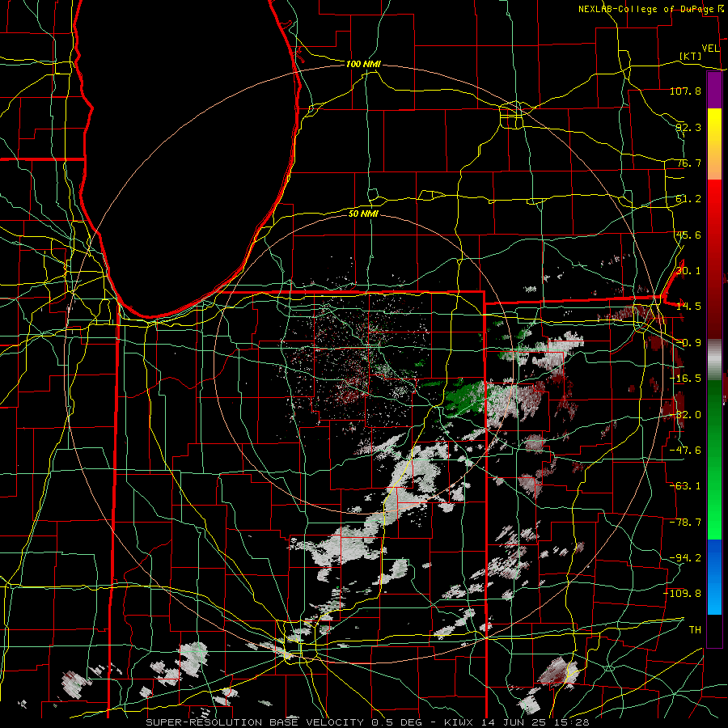Click the -32.0 velocity scale value
728x728 pixels.
pos(685,415)
